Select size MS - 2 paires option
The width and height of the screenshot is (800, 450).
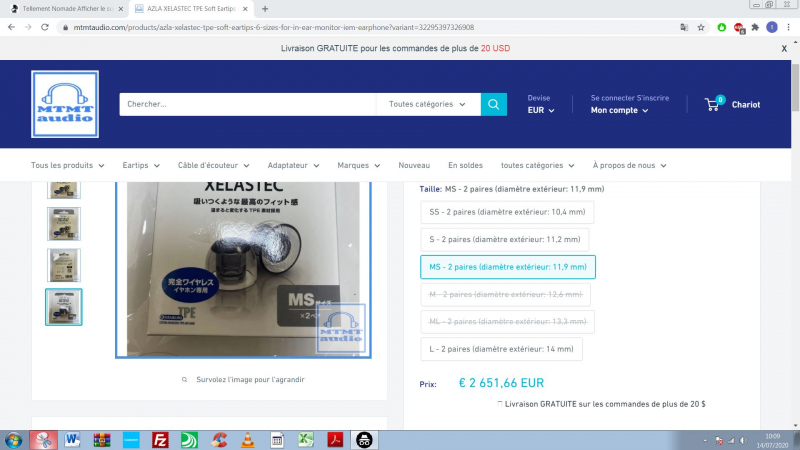coord(508,267)
